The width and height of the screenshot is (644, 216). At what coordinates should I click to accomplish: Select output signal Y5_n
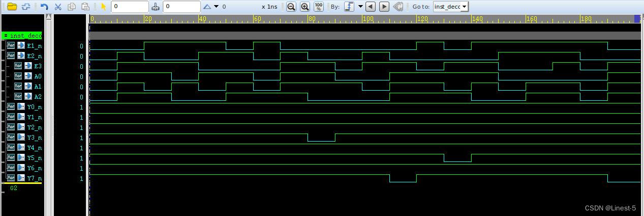pos(34,158)
